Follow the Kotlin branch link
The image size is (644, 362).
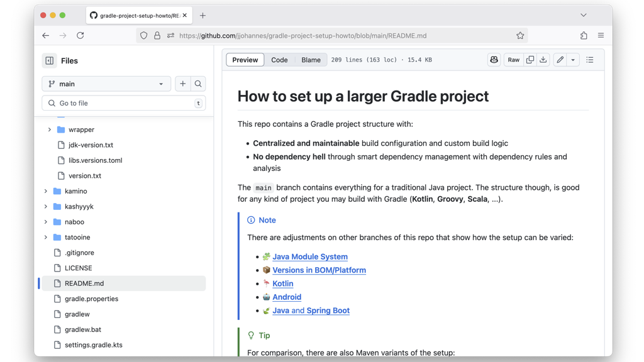(282, 283)
